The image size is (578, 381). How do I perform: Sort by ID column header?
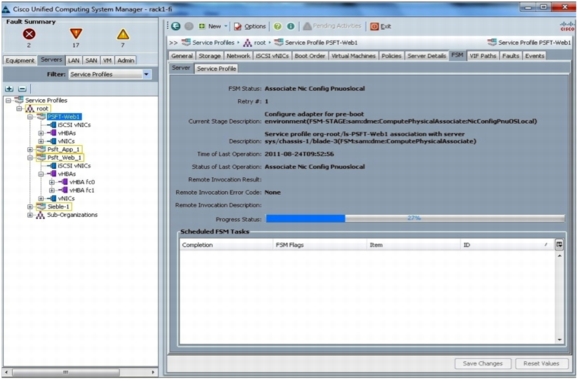click(x=506, y=245)
